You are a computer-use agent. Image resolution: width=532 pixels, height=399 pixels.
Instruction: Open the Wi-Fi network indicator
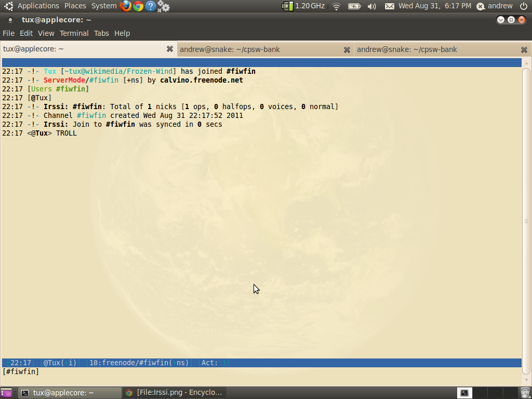coord(336,6)
